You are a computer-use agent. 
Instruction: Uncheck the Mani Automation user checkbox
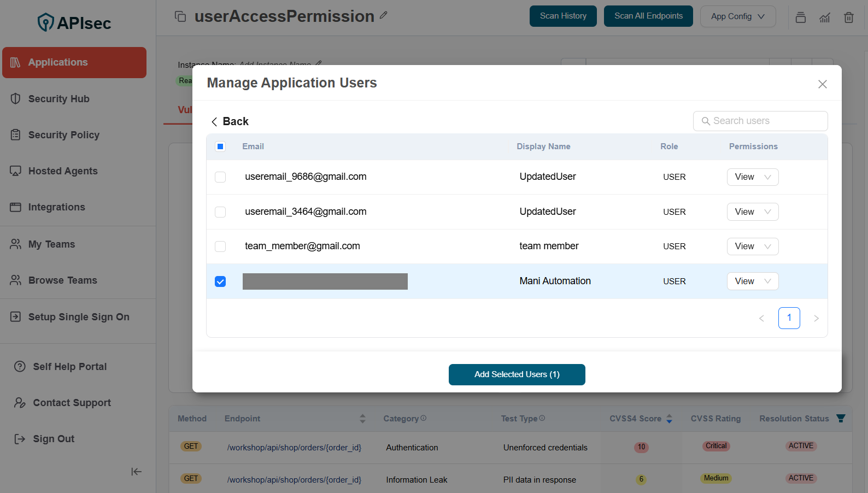(x=220, y=281)
